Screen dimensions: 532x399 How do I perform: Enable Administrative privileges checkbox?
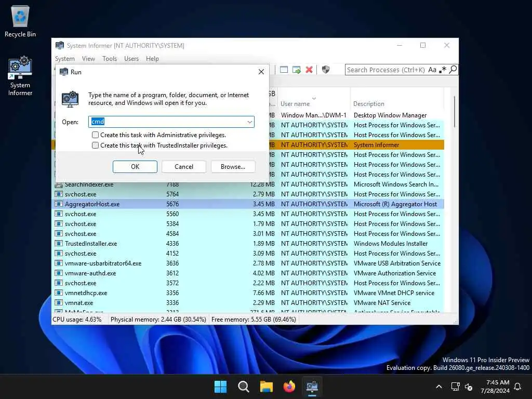click(x=96, y=135)
